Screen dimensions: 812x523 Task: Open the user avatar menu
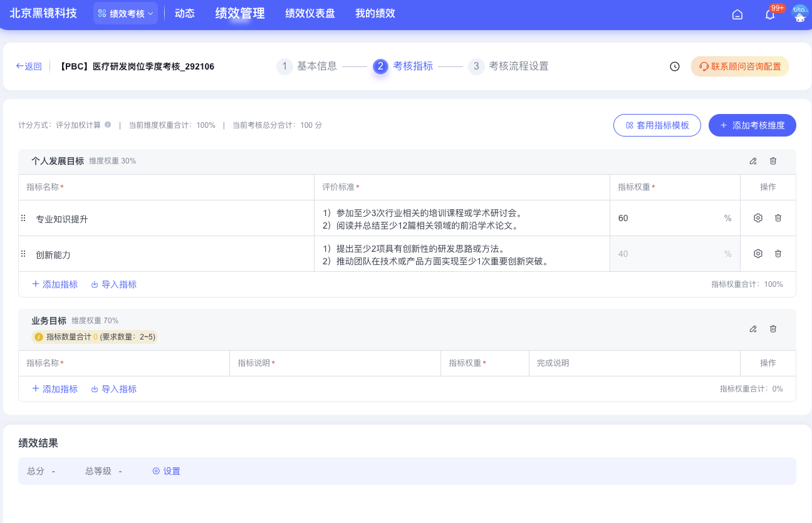tap(799, 14)
